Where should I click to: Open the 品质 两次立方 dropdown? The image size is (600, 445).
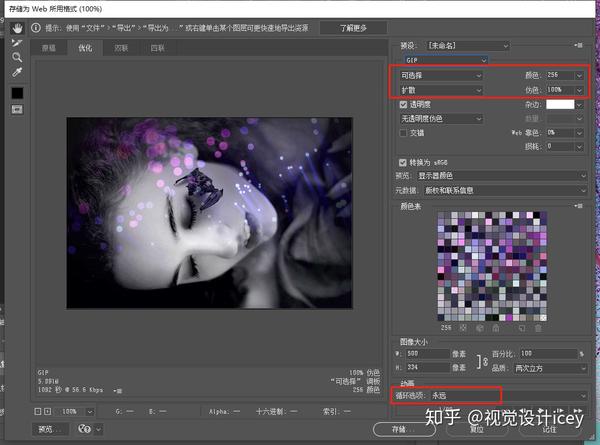[549, 368]
